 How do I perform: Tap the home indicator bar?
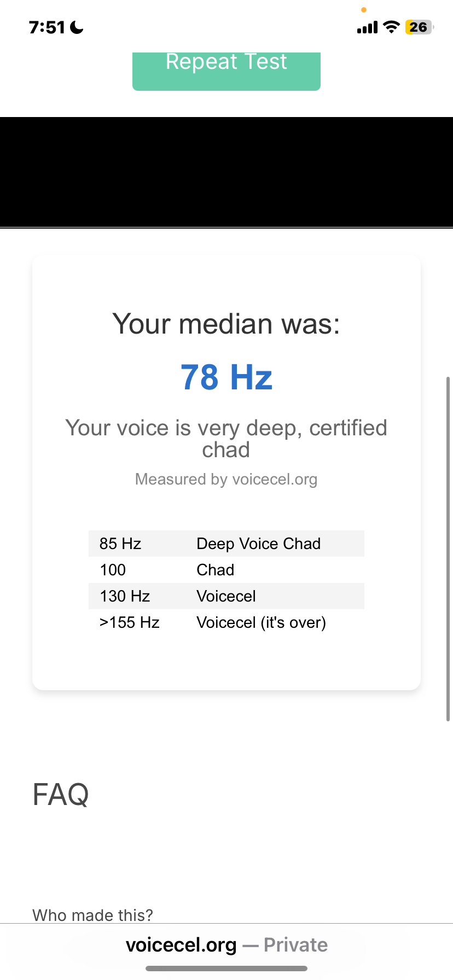point(226,969)
